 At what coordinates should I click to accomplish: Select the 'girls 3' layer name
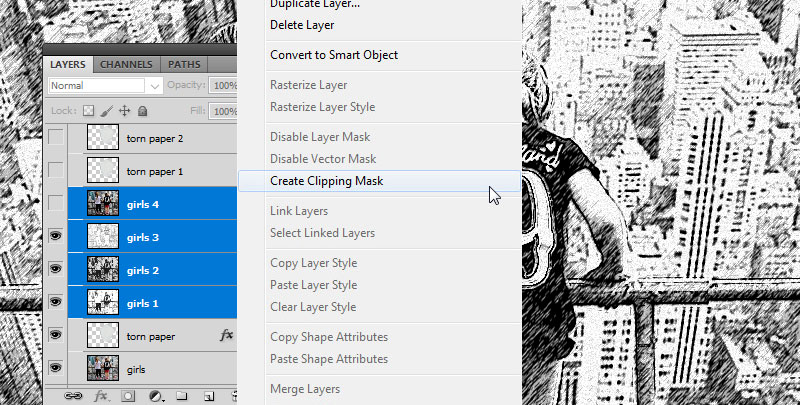coord(143,238)
